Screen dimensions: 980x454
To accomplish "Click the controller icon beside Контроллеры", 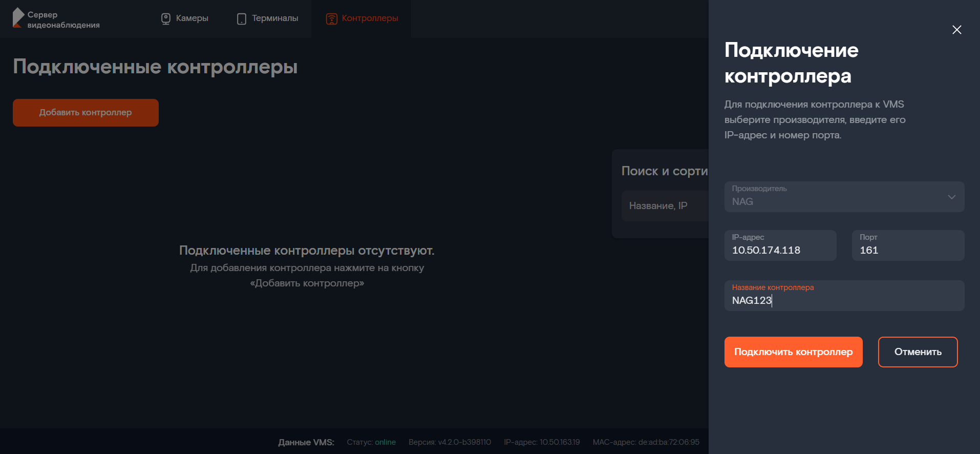I will (x=332, y=19).
